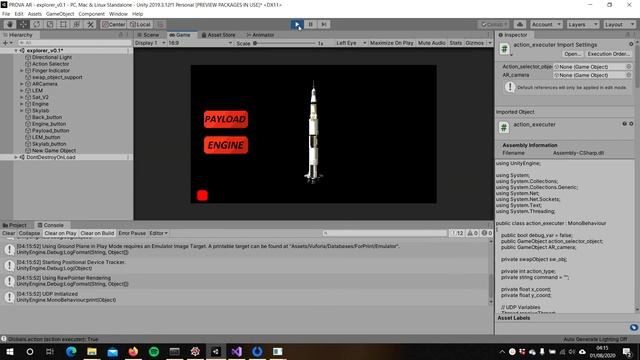Toggle Center pivot mode
Screen dimensions: 640x360
pyautogui.click(x=113, y=24)
